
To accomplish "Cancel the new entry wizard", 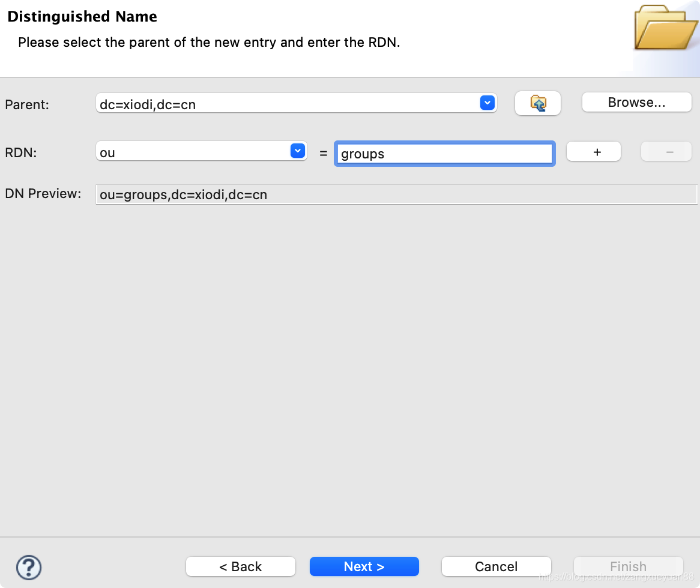I will point(496,566).
